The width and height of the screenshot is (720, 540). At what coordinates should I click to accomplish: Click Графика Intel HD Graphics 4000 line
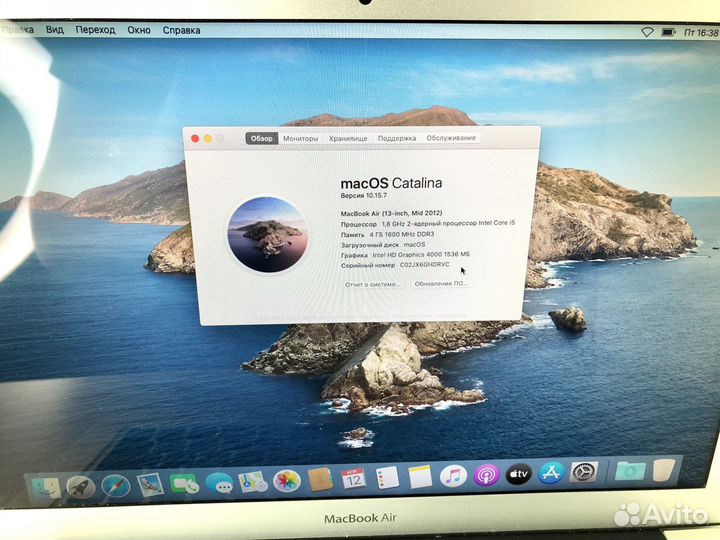point(405,255)
